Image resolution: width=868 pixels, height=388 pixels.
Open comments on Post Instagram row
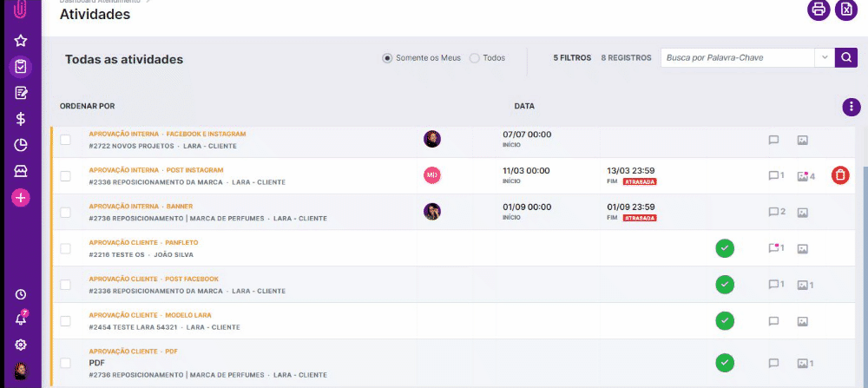776,176
